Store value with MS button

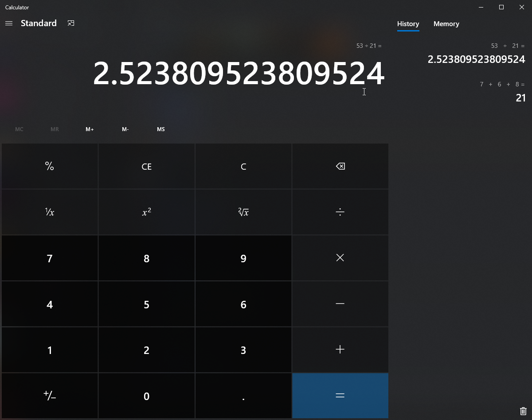(x=160, y=129)
